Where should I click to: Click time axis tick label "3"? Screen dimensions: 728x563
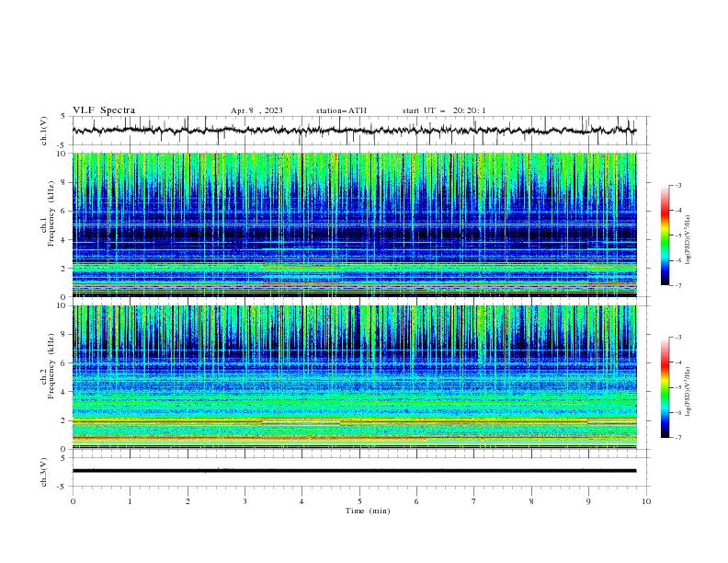pyautogui.click(x=245, y=501)
